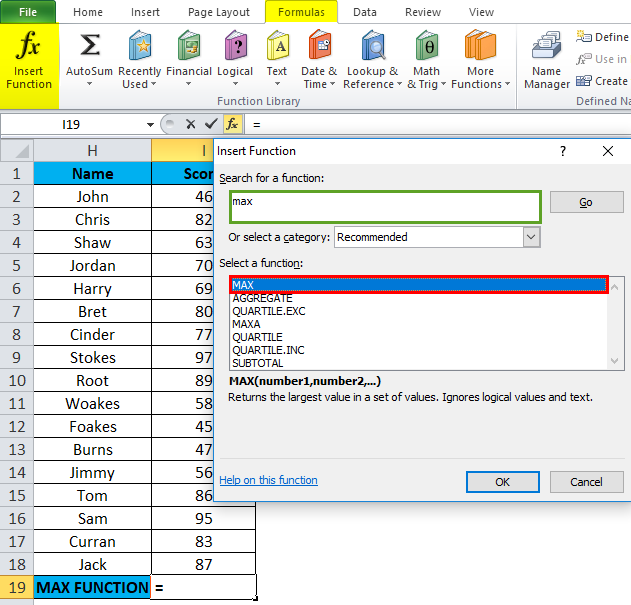Click the cell containing Curran

(93, 541)
